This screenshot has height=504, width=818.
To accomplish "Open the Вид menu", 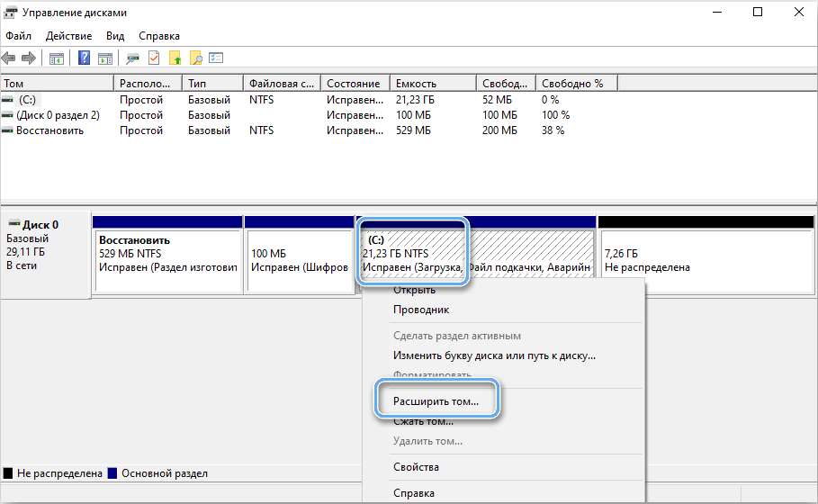I will click(115, 36).
